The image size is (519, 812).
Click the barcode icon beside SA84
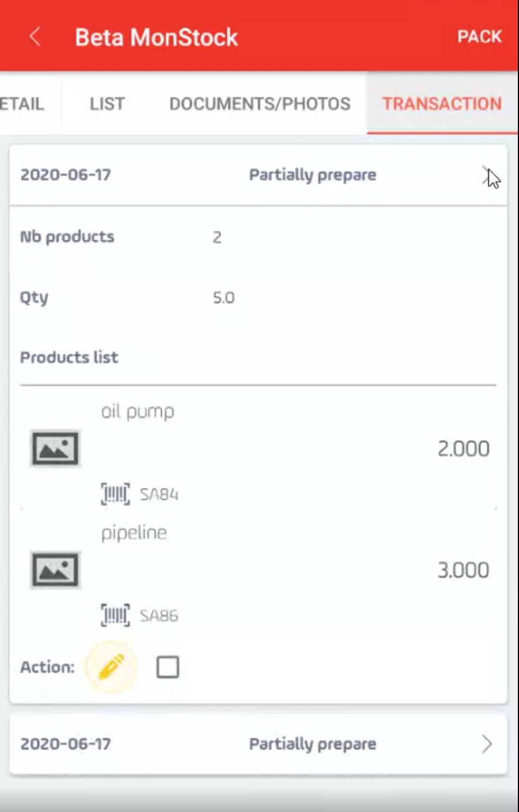pos(115,494)
